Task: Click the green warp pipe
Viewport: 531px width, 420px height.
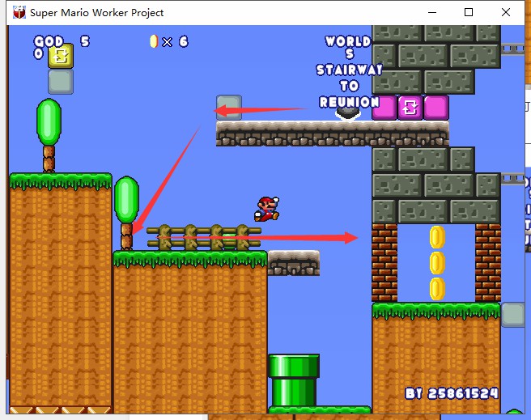Action: click(x=294, y=380)
